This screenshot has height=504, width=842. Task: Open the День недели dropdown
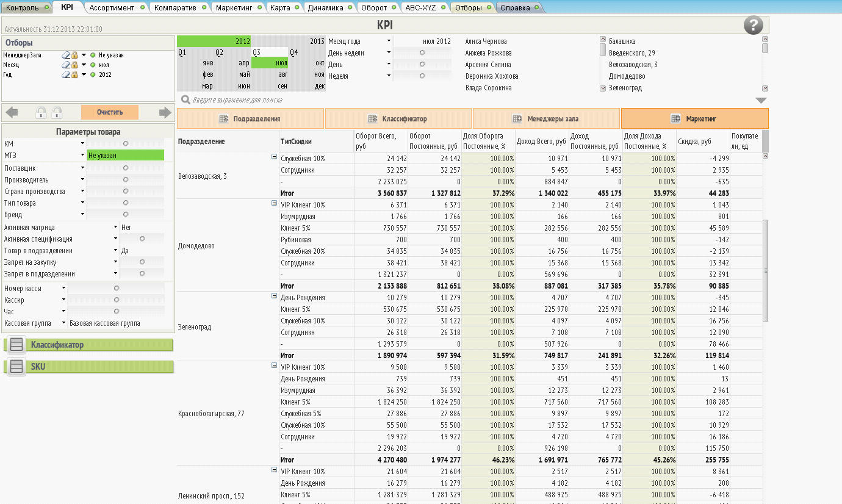[389, 53]
